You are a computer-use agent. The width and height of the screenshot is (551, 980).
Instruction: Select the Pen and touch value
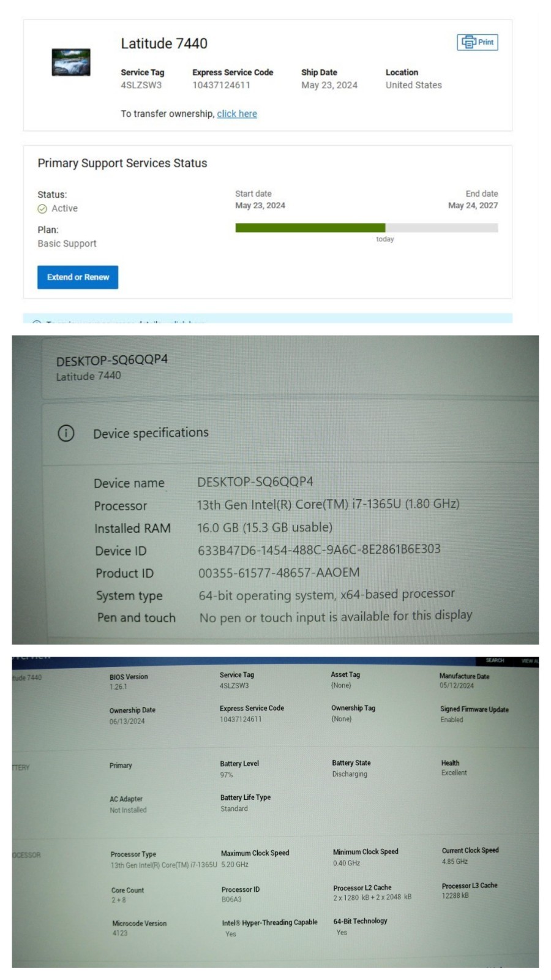point(335,616)
